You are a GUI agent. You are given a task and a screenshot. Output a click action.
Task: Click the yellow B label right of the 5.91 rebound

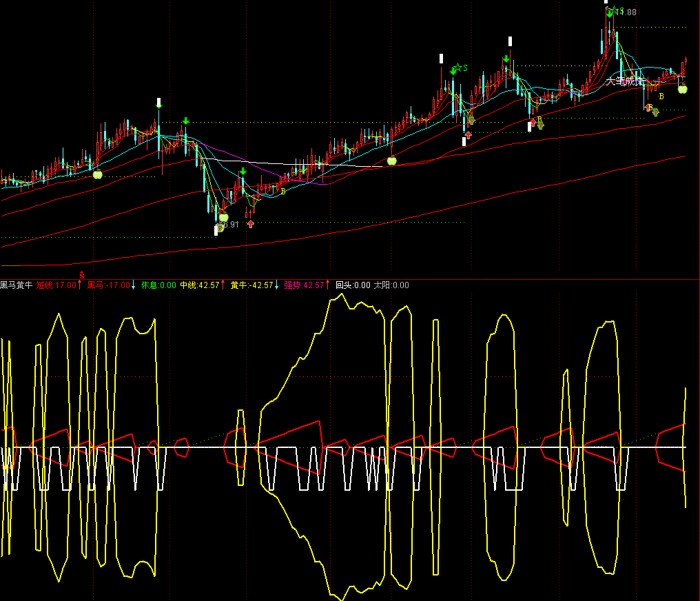(x=283, y=191)
